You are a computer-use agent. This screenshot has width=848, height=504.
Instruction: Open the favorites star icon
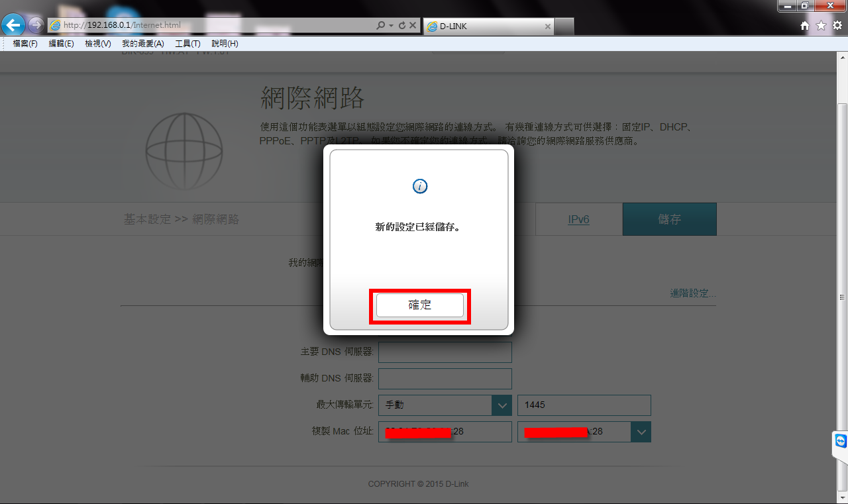point(821,26)
